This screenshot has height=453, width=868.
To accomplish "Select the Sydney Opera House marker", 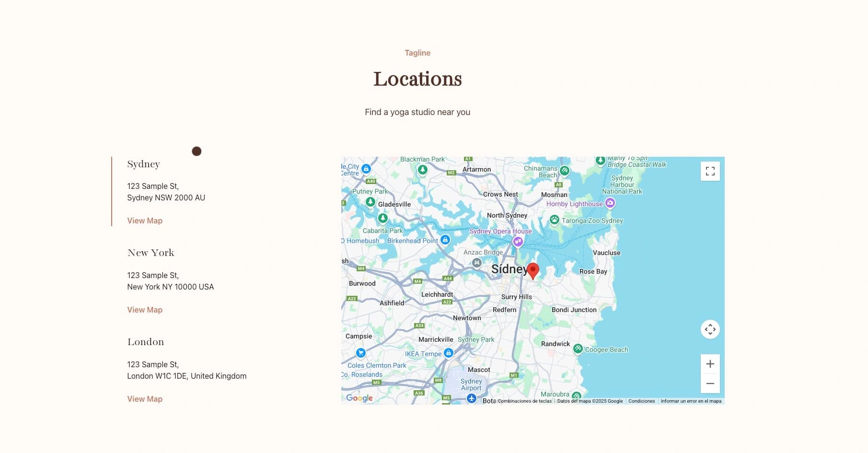I will tap(518, 242).
